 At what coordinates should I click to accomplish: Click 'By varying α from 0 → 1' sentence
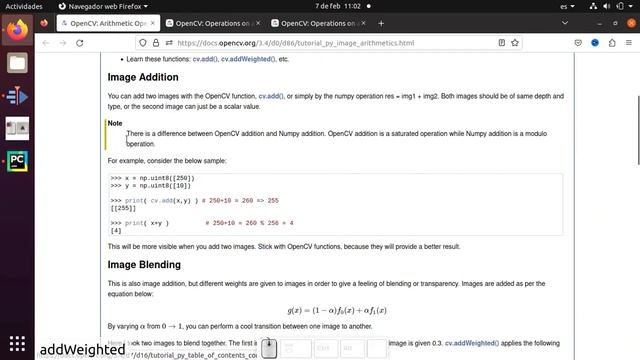pos(240,327)
